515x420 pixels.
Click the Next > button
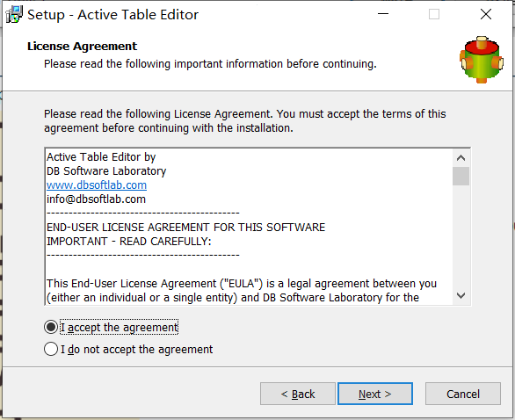(375, 394)
